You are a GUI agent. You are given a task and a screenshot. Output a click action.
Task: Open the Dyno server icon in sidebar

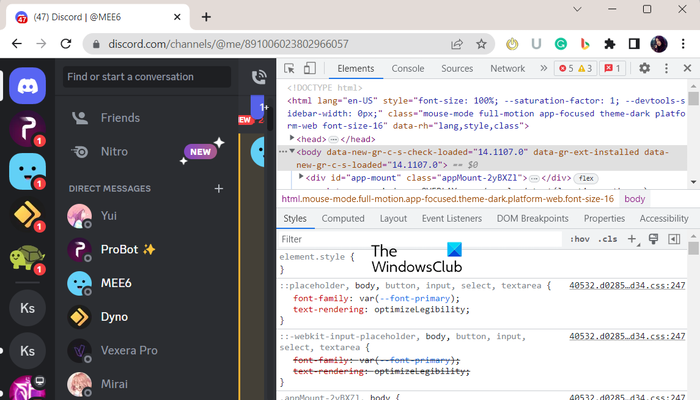(27, 214)
